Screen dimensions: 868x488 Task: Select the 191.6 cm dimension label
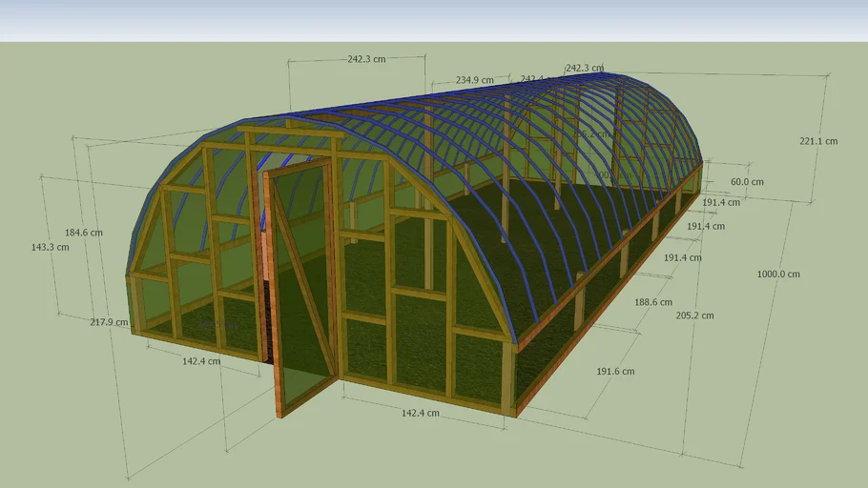point(615,372)
